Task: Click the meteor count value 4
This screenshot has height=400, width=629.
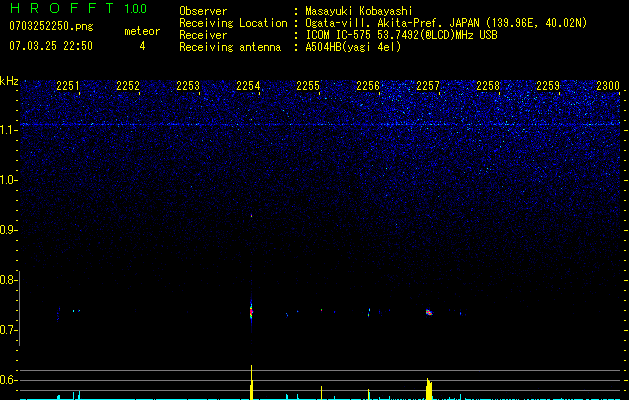Action: [x=141, y=46]
